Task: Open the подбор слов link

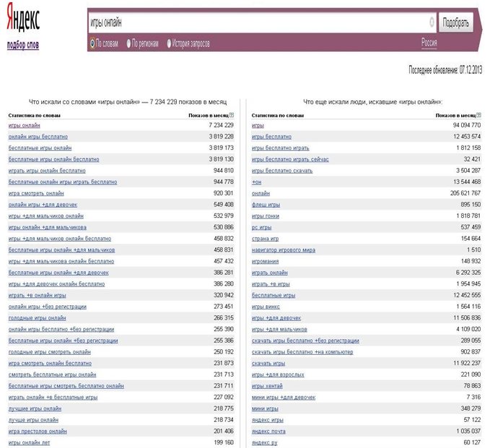Action: [x=23, y=45]
